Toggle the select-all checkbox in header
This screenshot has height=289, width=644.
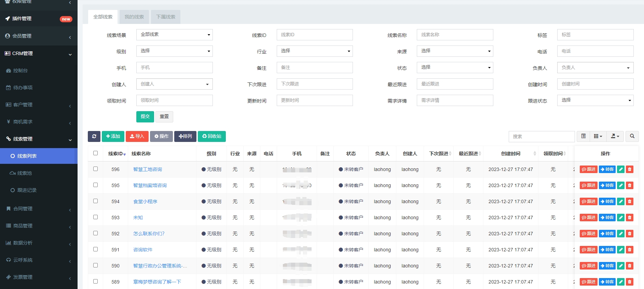[x=96, y=153]
